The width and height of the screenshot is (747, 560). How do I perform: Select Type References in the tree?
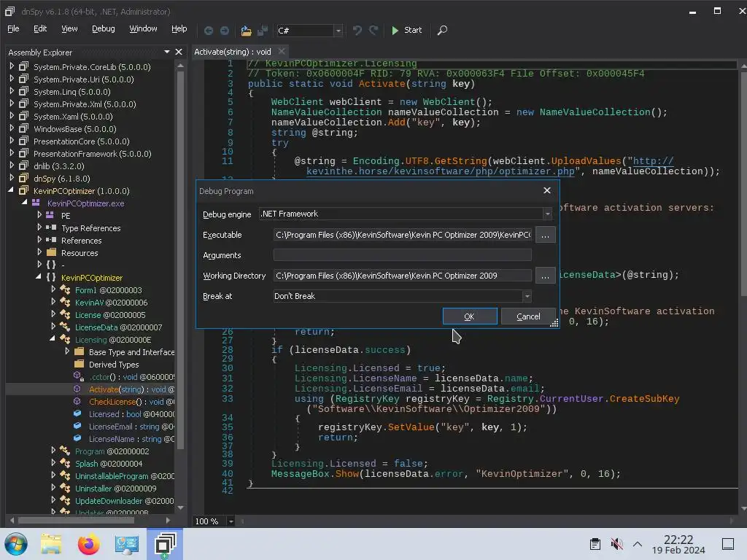tap(91, 228)
